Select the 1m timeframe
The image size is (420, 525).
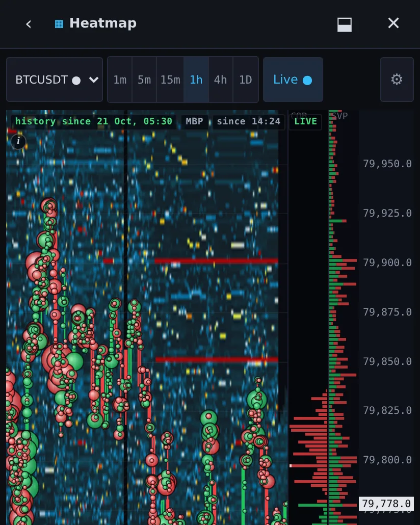120,80
